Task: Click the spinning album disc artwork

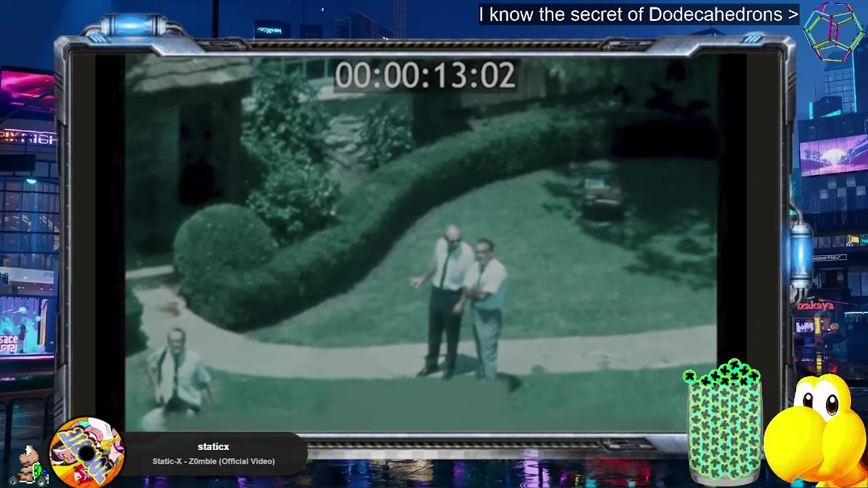Action: [86, 452]
